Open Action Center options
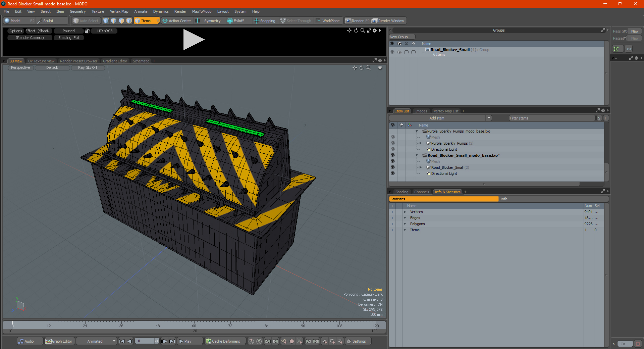This screenshot has width=644, height=349. click(177, 21)
